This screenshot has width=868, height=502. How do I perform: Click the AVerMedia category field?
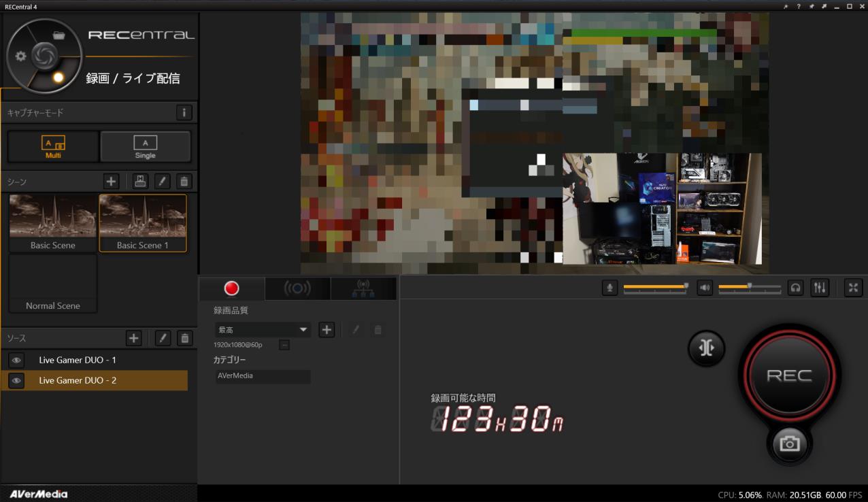point(263,376)
